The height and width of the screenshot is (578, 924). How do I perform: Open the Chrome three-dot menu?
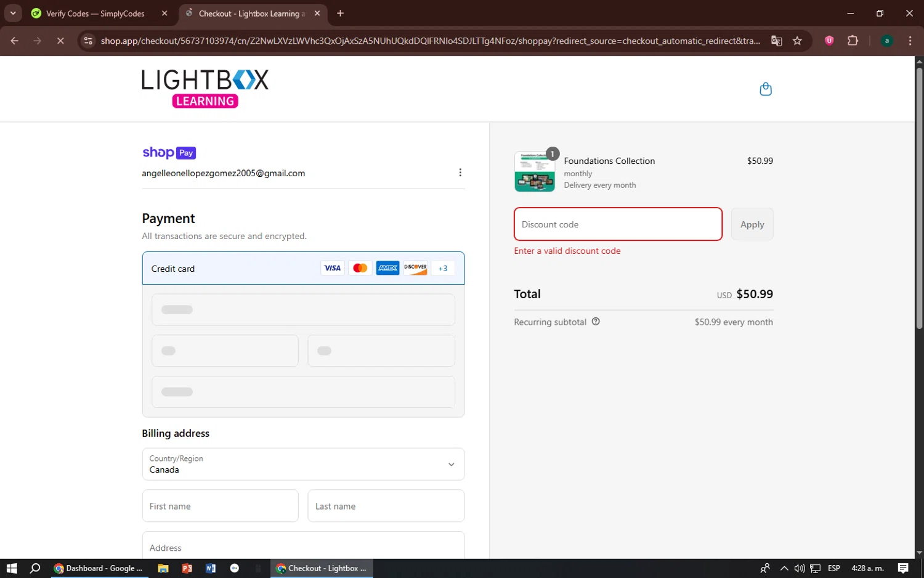910,41
